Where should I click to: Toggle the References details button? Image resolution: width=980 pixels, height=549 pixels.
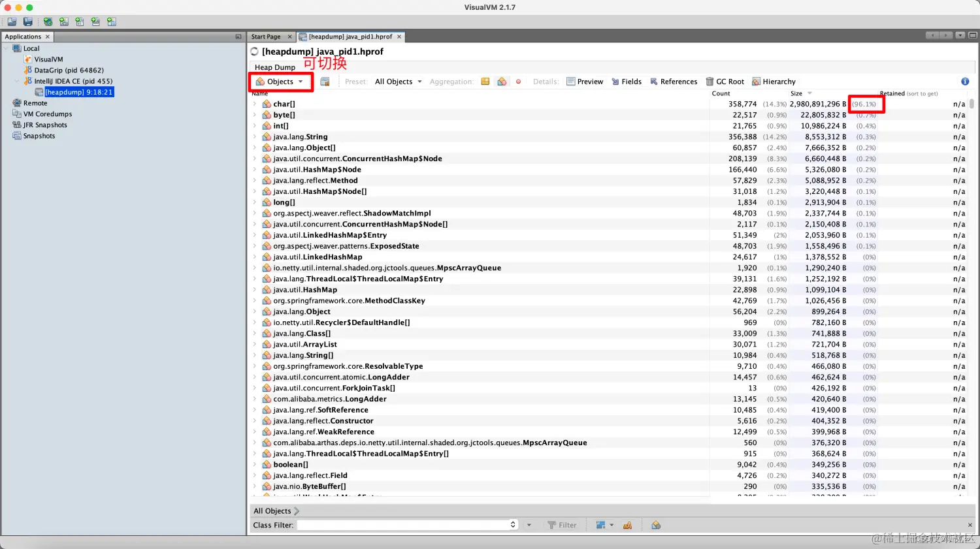coord(674,82)
